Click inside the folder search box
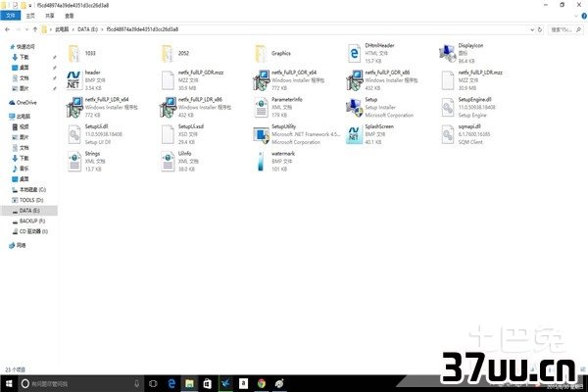Viewport: 588px width, 392px height. pyautogui.click(x=565, y=29)
